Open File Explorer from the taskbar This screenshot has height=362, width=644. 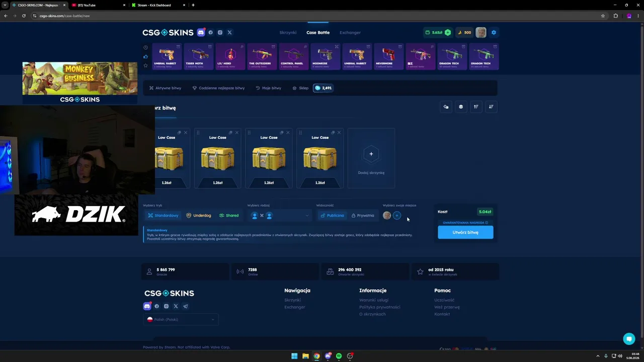(x=305, y=356)
